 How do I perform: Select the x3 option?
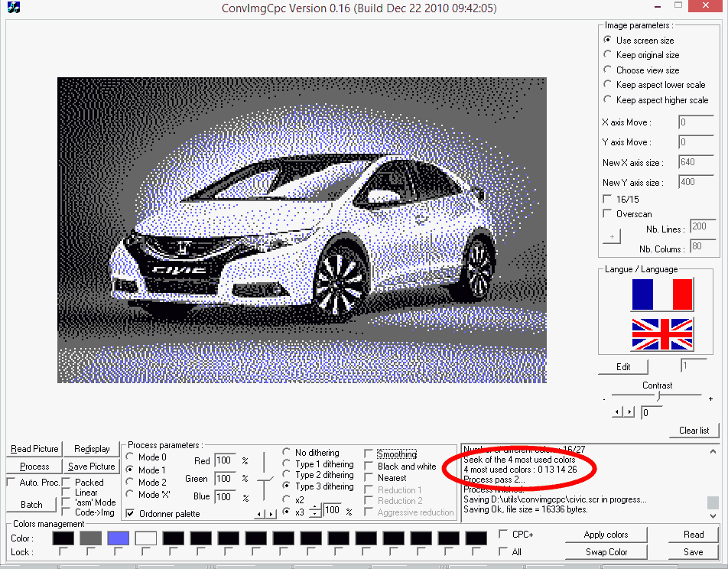(x=287, y=512)
